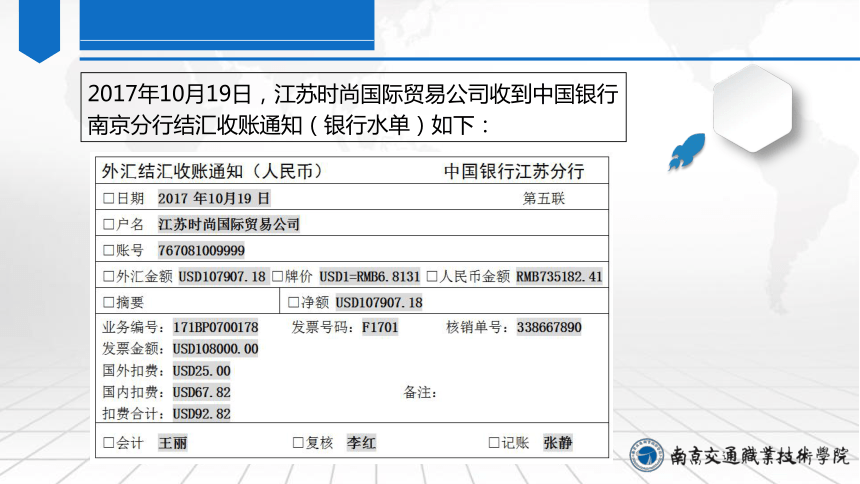The image size is (860, 484).
Task: Select invoice number F1701
Action: (380, 328)
